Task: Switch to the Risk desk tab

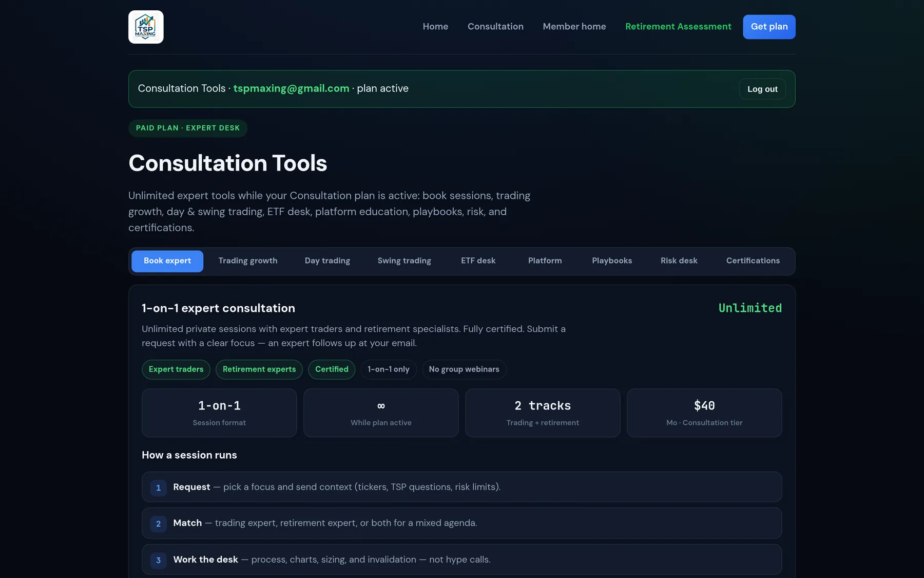Action: coord(679,261)
